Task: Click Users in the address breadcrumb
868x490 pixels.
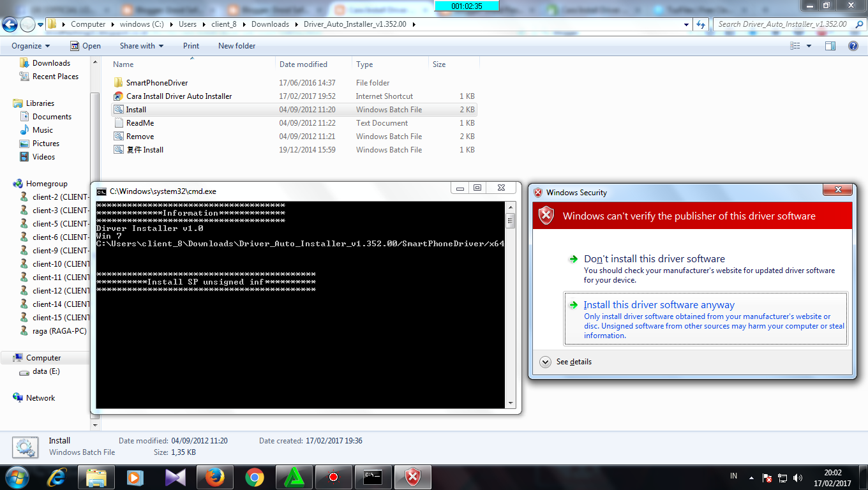Action: (188, 24)
